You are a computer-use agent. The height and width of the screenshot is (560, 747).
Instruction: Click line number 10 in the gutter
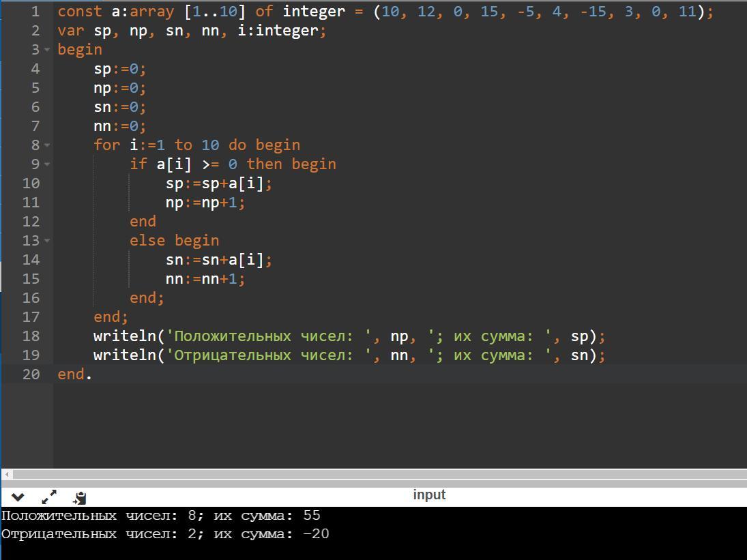31,183
